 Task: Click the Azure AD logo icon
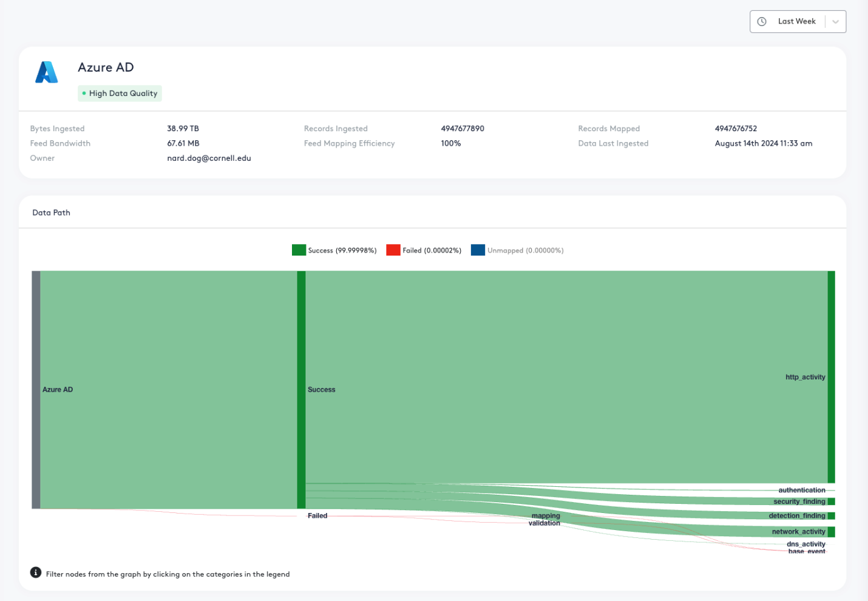47,72
